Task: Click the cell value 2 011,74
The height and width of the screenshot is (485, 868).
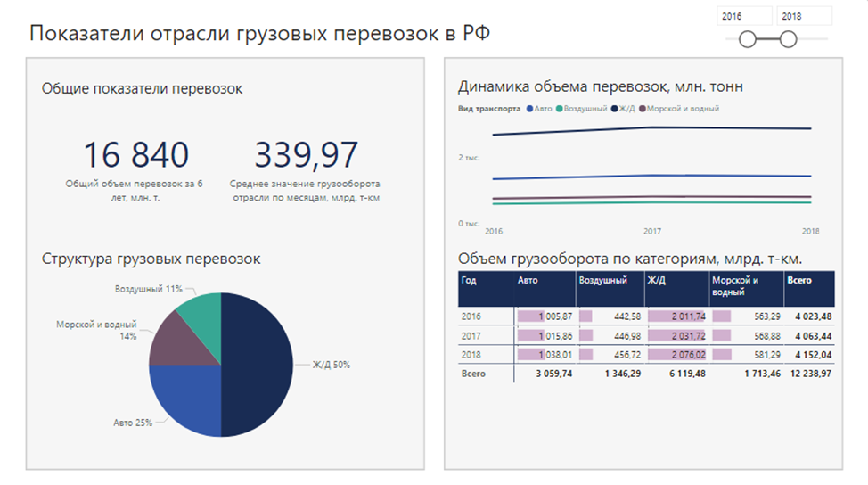Action: pos(689,316)
